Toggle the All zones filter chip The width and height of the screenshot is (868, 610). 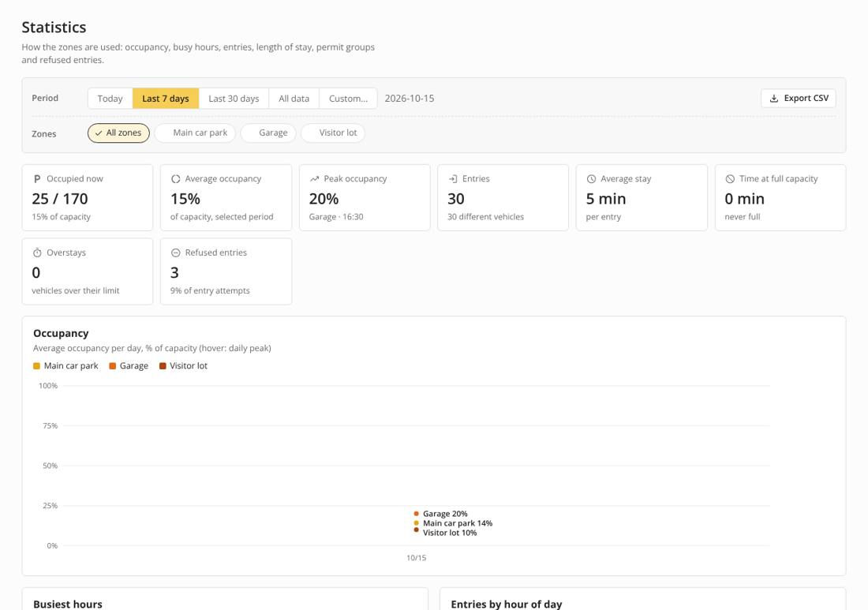[x=118, y=133]
